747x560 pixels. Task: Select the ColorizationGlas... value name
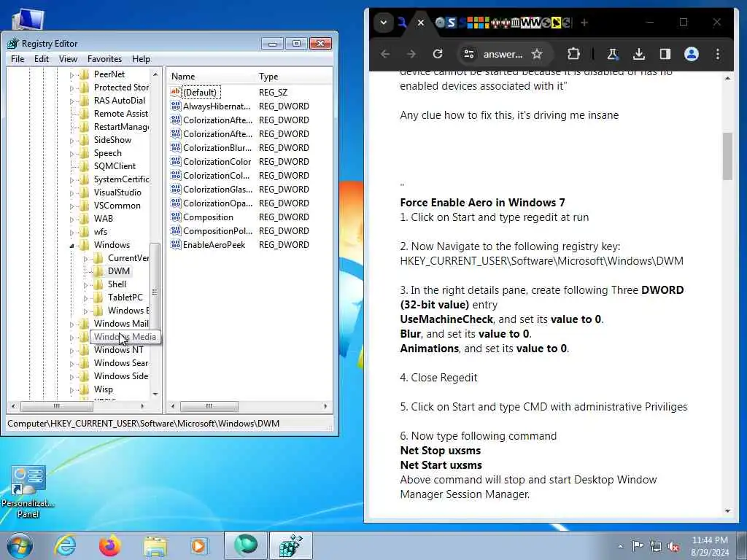[x=217, y=190]
